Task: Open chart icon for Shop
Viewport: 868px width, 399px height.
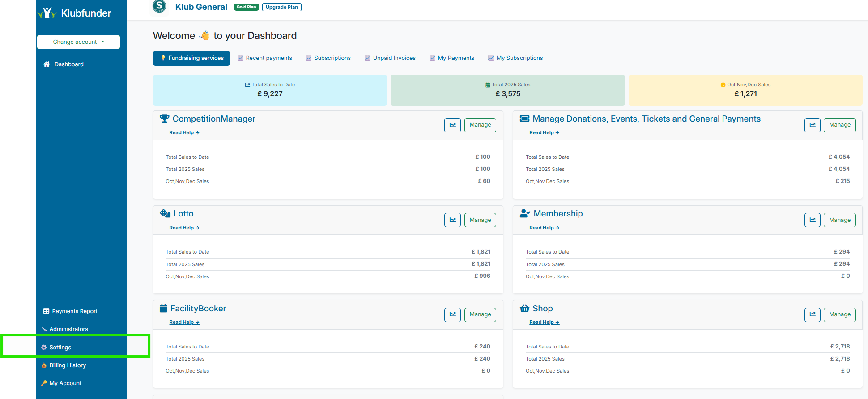Action: (813, 314)
